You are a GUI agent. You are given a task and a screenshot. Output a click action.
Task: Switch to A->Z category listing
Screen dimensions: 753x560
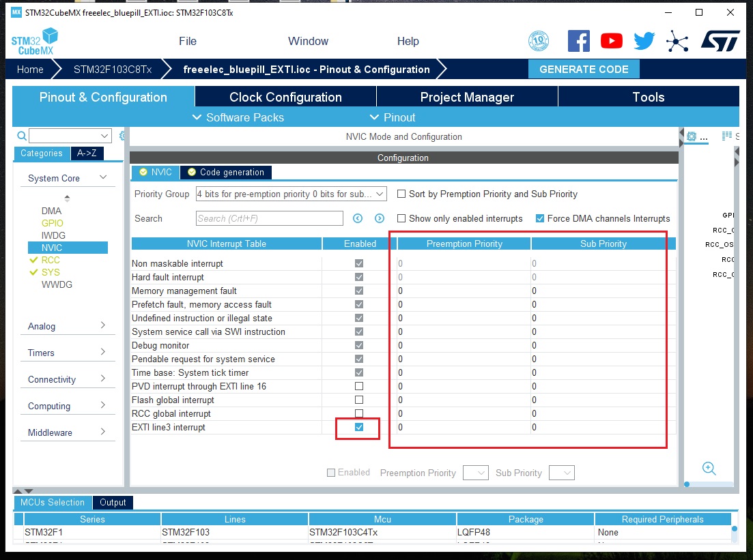tap(87, 153)
